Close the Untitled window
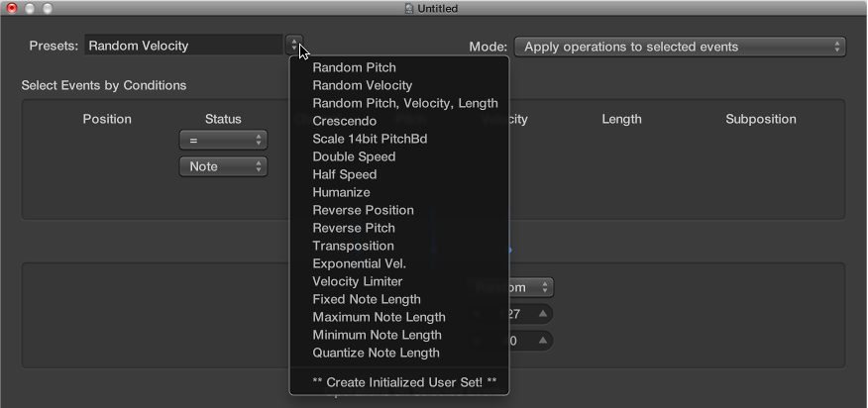The width and height of the screenshot is (868, 408). click(x=12, y=8)
